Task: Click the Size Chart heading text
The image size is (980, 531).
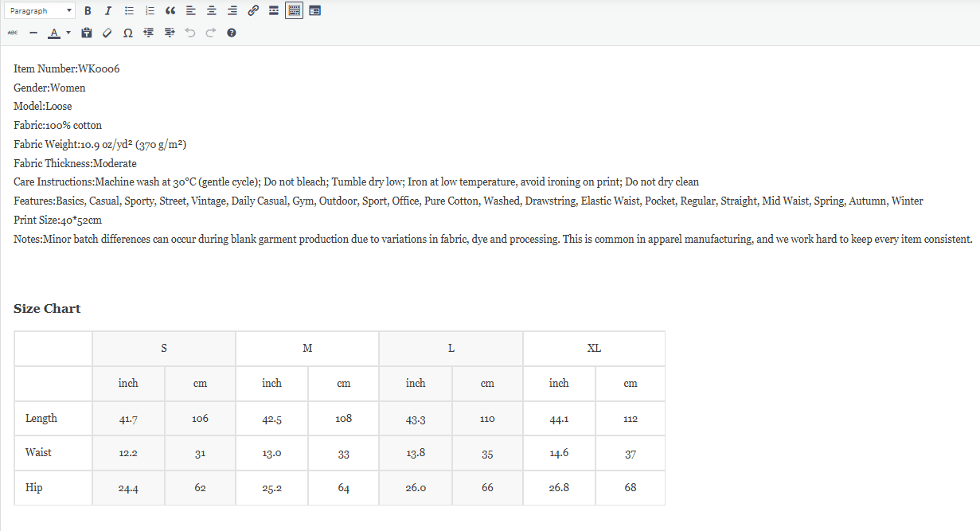Action: pos(47,309)
